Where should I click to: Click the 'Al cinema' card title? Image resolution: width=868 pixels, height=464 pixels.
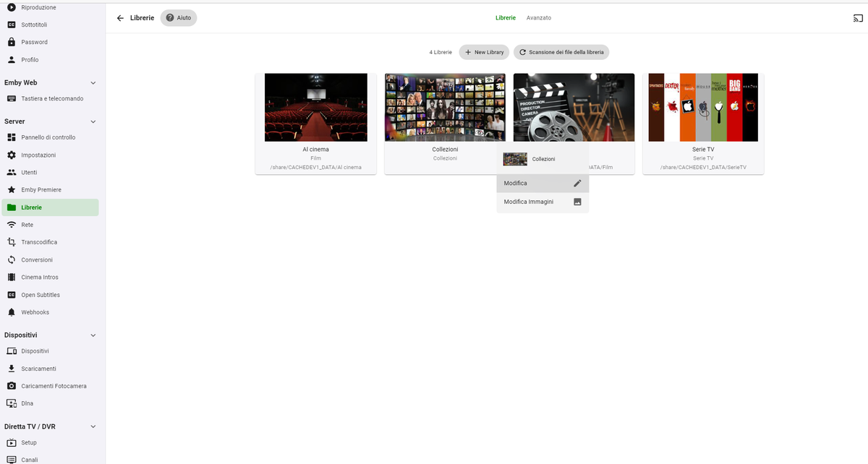(315, 149)
